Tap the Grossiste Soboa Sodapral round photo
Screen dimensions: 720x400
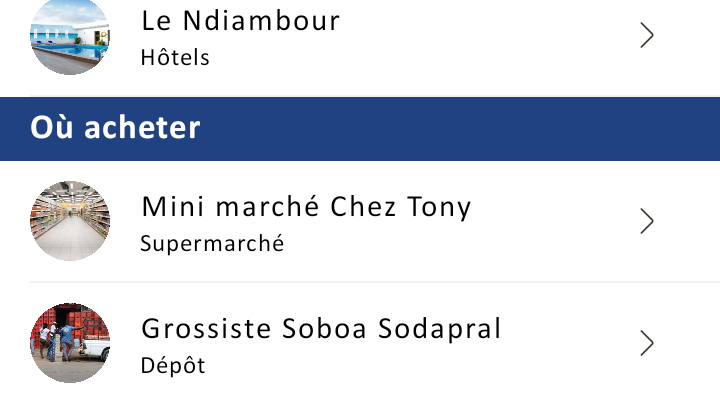(70, 343)
